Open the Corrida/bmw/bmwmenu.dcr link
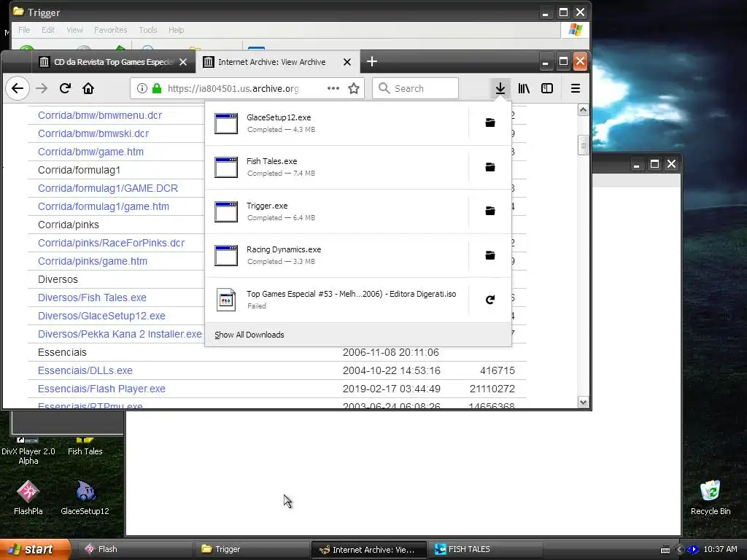The height and width of the screenshot is (560, 747). [100, 115]
